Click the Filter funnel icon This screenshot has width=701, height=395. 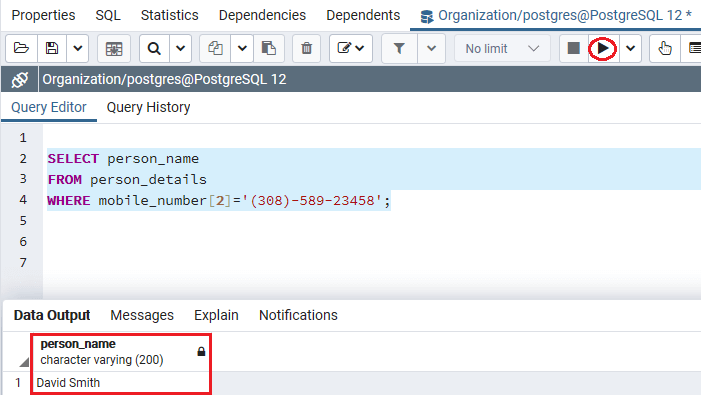[x=399, y=48]
